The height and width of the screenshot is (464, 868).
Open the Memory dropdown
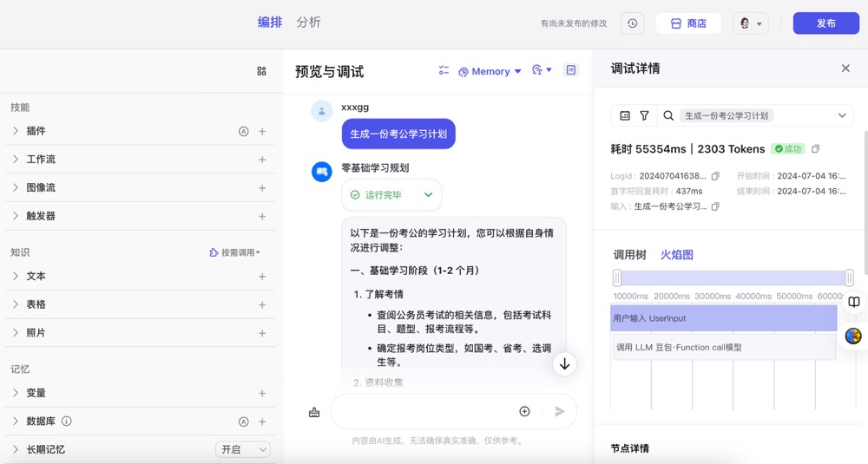click(x=490, y=71)
